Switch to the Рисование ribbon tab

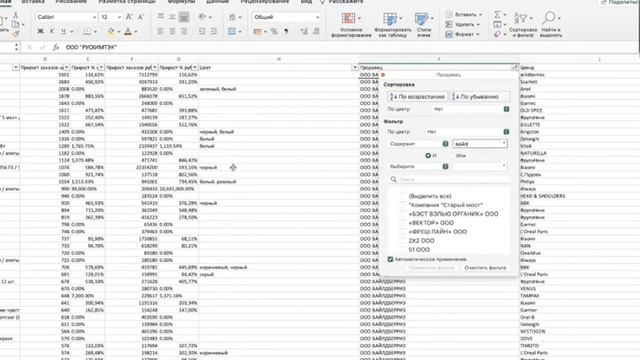pos(71,2)
